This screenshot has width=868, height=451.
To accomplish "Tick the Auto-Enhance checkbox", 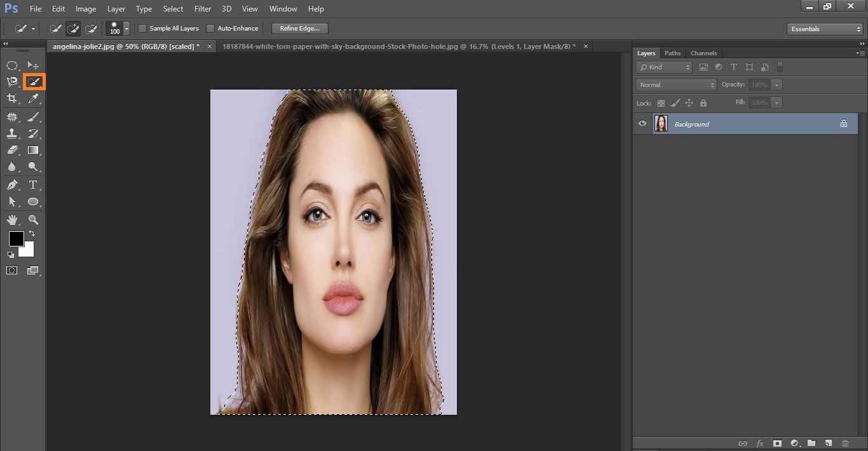I will (210, 29).
